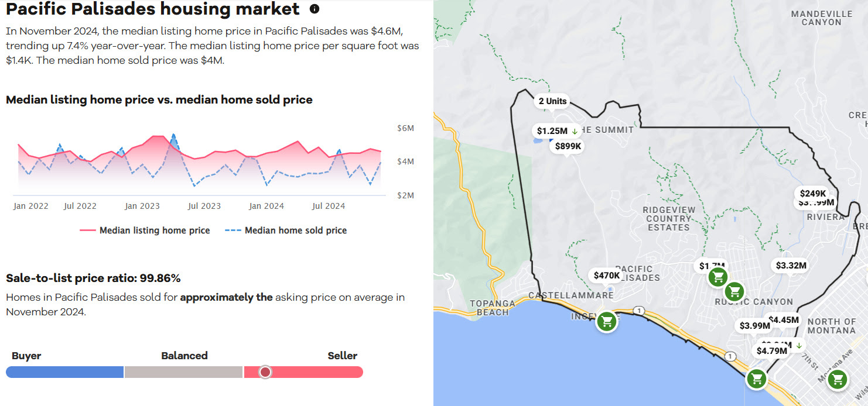Click the down arrow on the $1.25M listing
Viewport: 868px width, 406px height.
(575, 131)
